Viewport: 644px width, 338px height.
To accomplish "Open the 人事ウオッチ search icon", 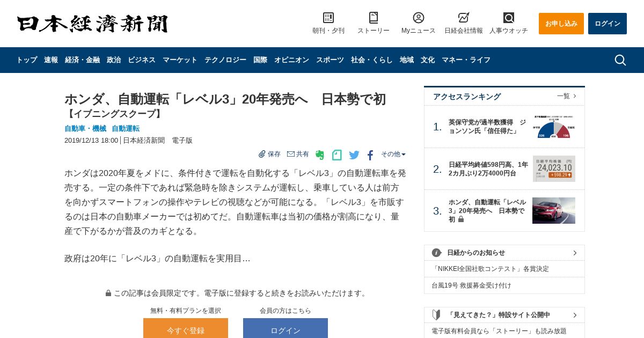I will point(509,18).
